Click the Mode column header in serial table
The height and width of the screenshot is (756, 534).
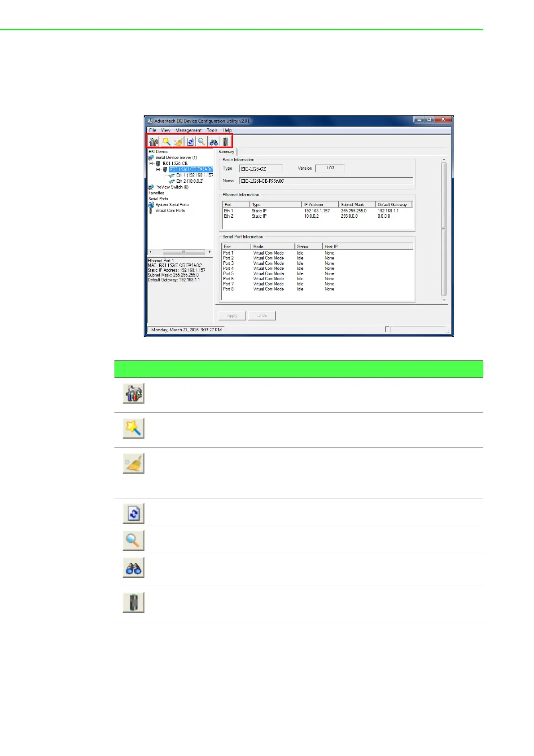point(273,246)
